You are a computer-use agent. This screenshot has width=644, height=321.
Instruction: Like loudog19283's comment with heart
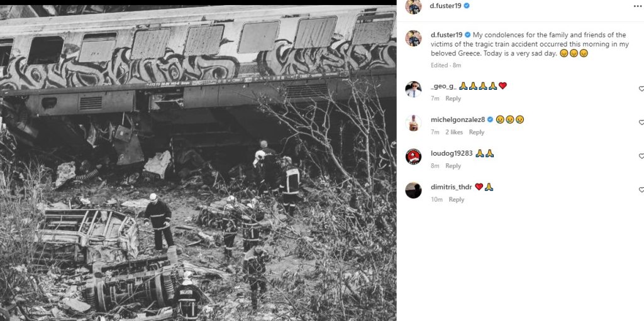coord(641,156)
